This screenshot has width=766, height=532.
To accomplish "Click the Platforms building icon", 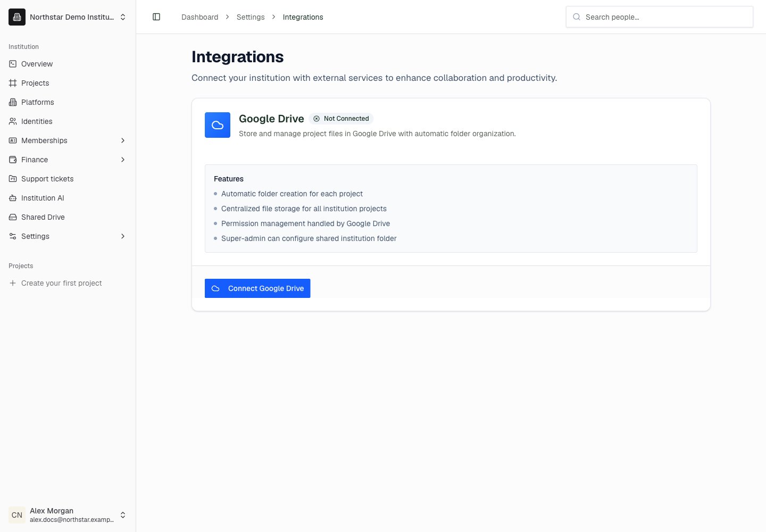I will pyautogui.click(x=13, y=102).
